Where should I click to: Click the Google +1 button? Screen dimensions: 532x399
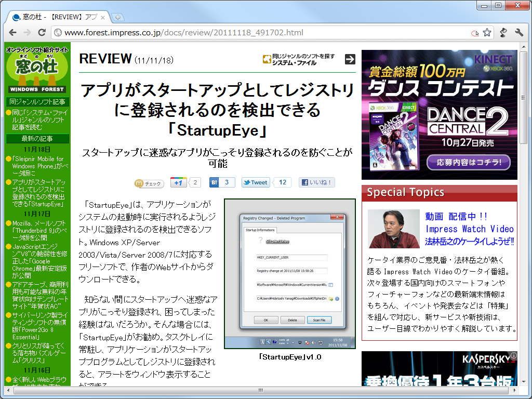point(179,182)
